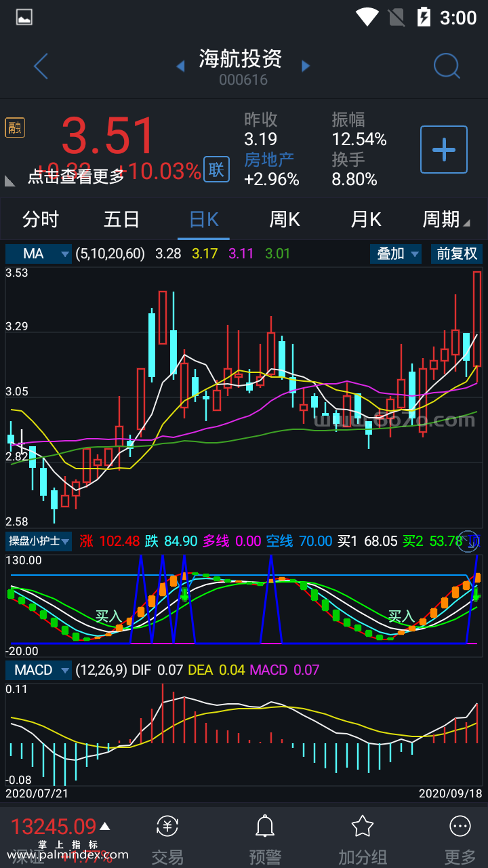488x868 pixels.
Task: Open the search magnifier icon
Action: click(447, 66)
